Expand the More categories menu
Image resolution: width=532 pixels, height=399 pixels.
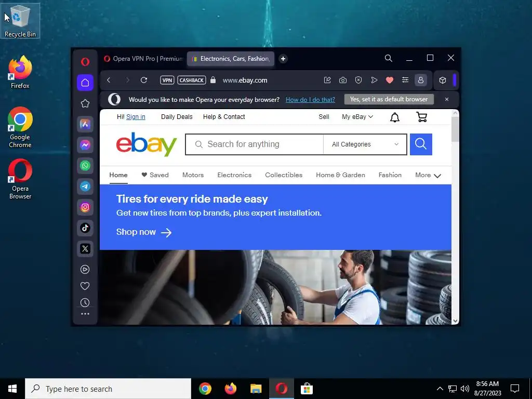[x=428, y=175]
